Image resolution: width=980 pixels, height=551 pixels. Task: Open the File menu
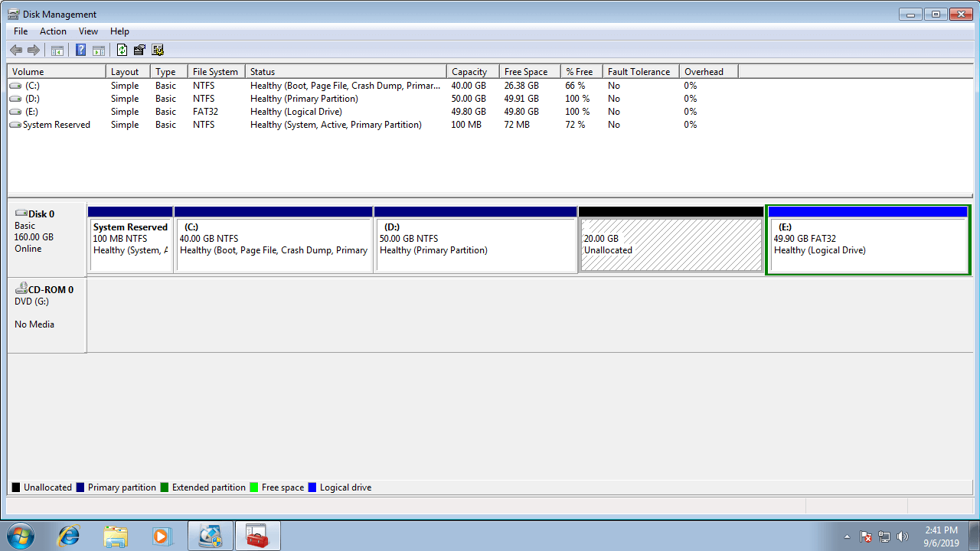[x=21, y=31]
